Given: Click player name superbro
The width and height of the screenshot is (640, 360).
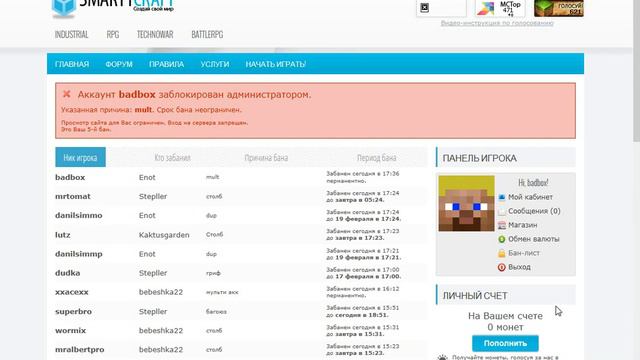Looking at the screenshot, I should pos(73,311).
